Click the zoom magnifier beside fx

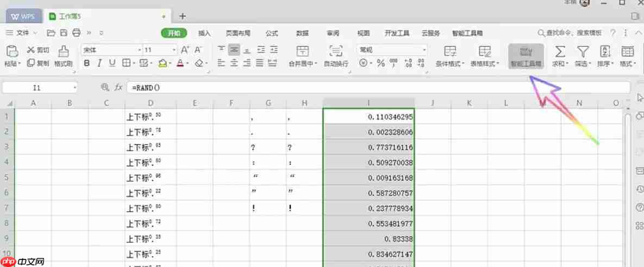[105, 87]
